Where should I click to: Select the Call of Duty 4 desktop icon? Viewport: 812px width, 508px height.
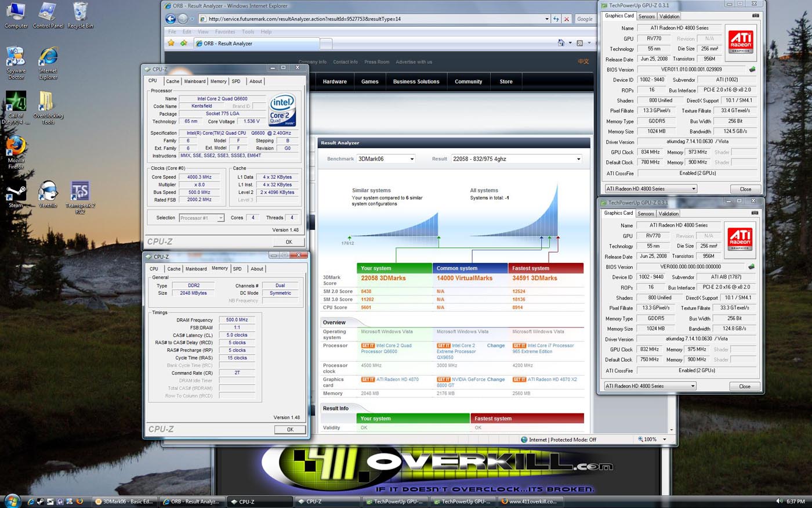click(16, 107)
